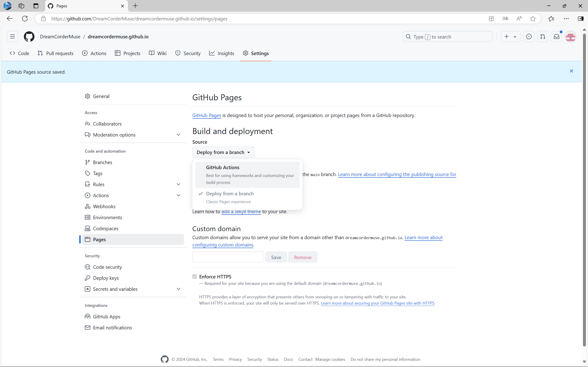The width and height of the screenshot is (588, 367).
Task: Switch to the repository Actions tab
Action: tap(94, 53)
